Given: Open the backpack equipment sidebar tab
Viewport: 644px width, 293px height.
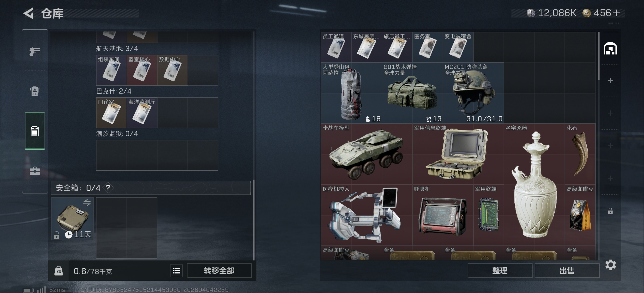Looking at the screenshot, I should pyautogui.click(x=35, y=91).
